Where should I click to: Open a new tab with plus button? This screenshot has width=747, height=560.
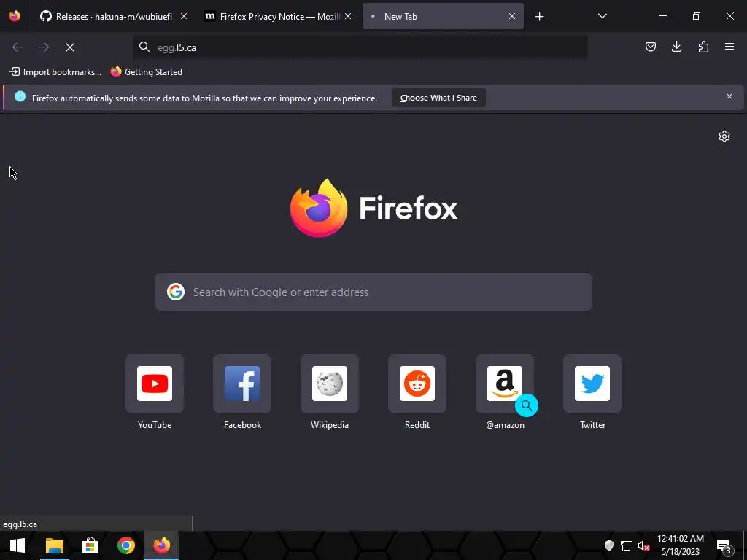point(539,17)
